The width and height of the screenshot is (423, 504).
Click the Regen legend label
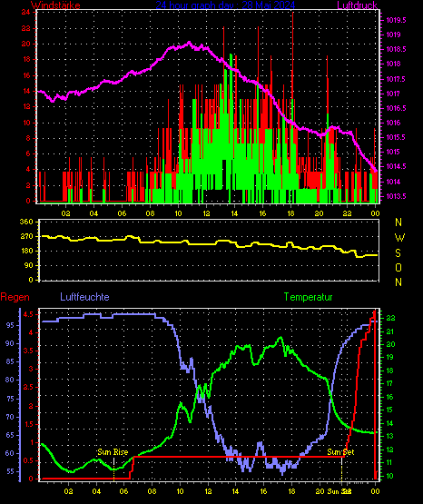(15, 297)
